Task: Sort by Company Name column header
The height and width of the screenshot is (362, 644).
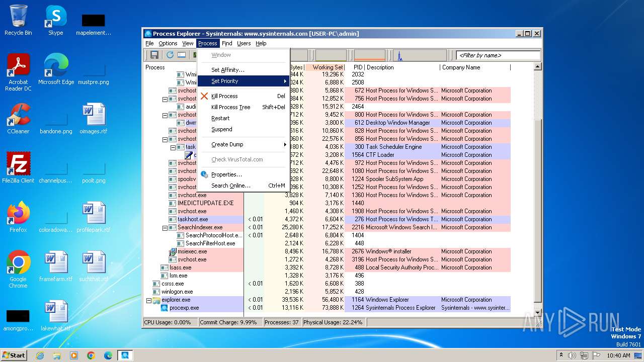Action: coord(475,67)
